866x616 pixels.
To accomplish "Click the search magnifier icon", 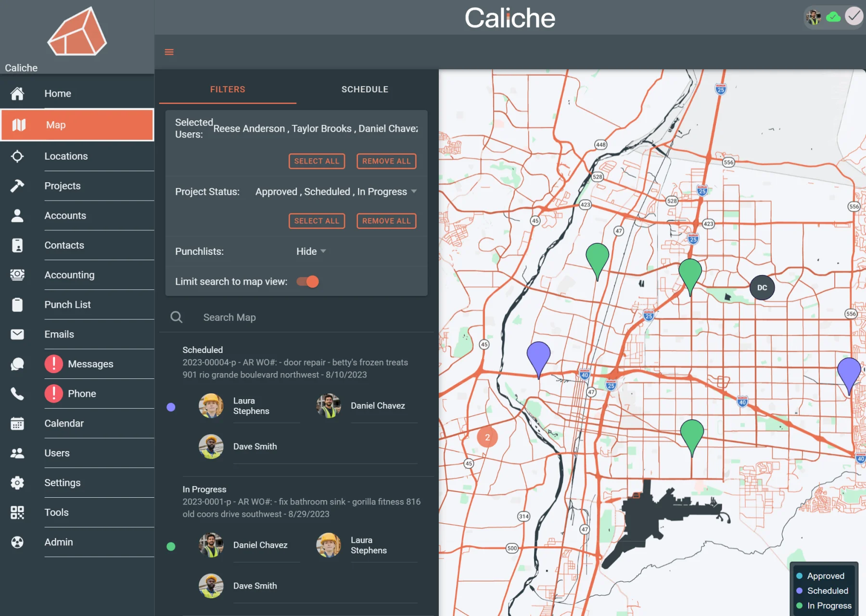I will 177,317.
